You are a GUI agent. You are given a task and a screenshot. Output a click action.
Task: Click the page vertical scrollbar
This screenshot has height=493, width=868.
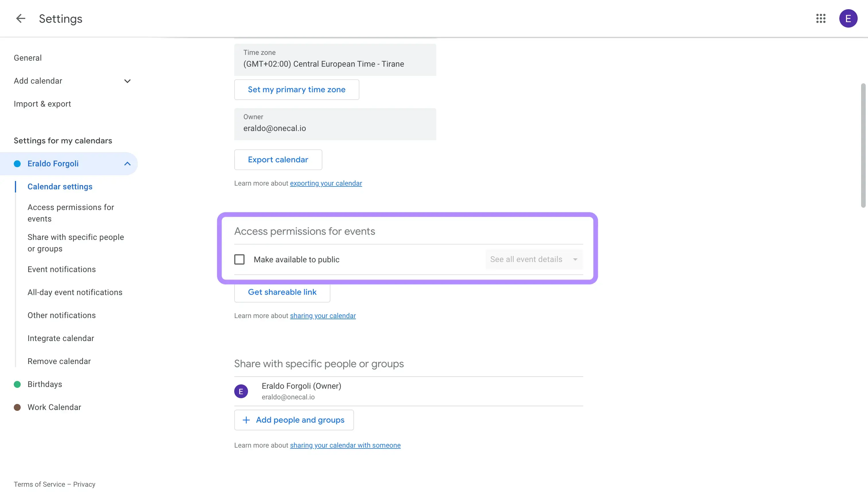pyautogui.click(x=863, y=146)
